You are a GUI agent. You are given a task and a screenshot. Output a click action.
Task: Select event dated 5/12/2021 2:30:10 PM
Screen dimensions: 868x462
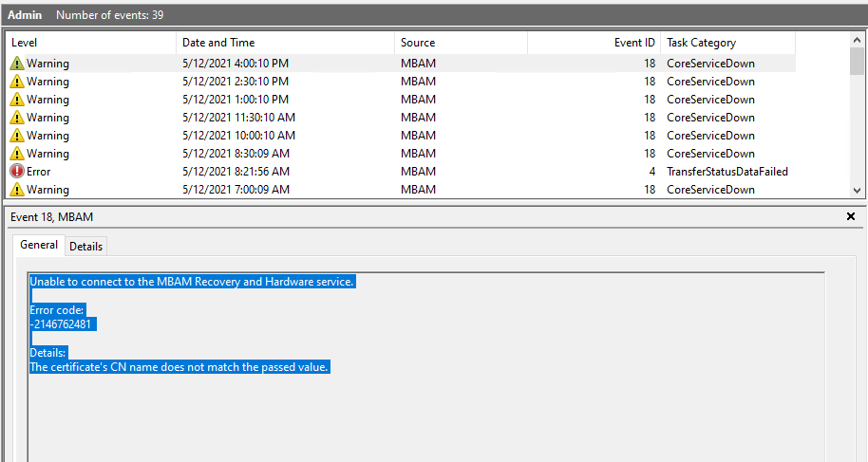402,82
